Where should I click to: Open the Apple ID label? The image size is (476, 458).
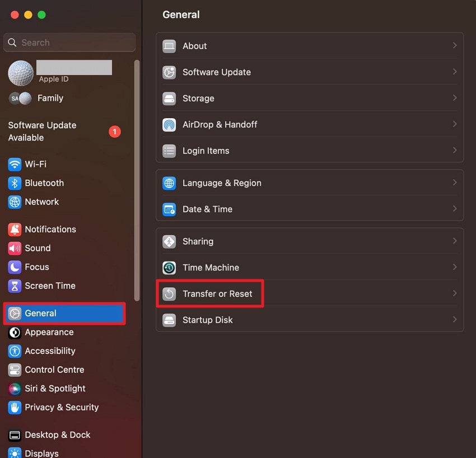[54, 79]
